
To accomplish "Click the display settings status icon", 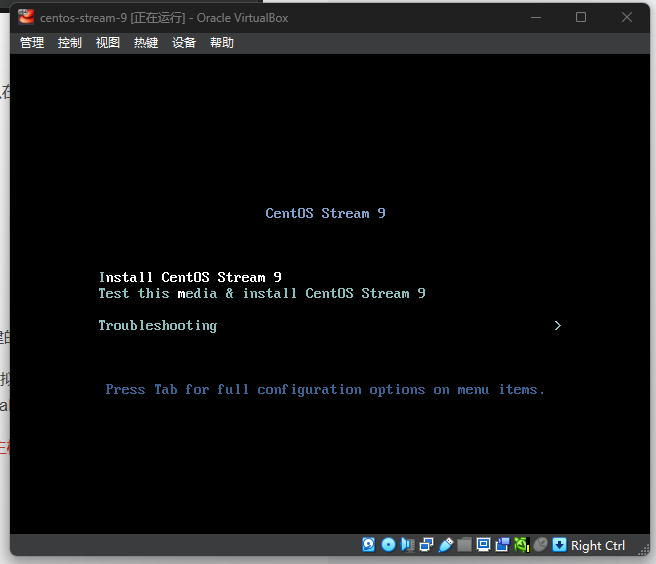I will click(x=483, y=545).
